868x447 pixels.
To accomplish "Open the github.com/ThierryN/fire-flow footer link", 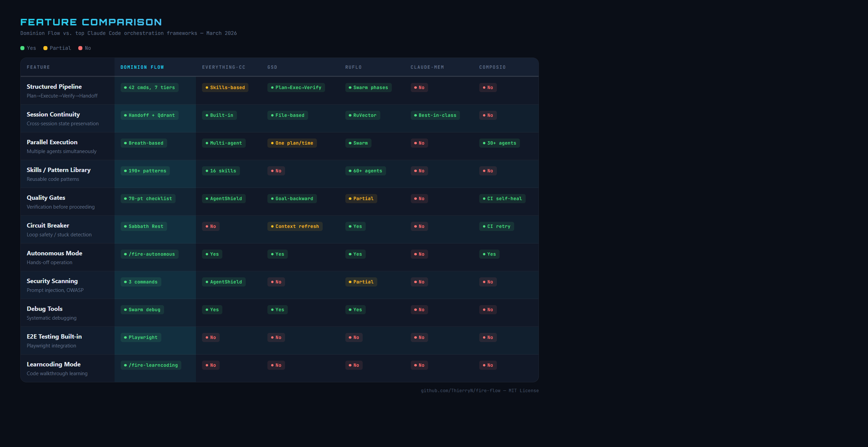I will coord(461,391).
